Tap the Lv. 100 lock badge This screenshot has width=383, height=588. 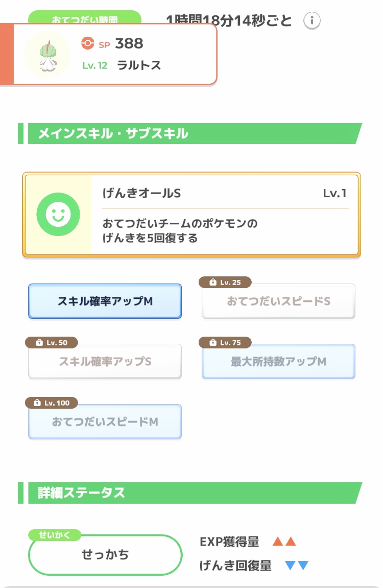(x=52, y=403)
